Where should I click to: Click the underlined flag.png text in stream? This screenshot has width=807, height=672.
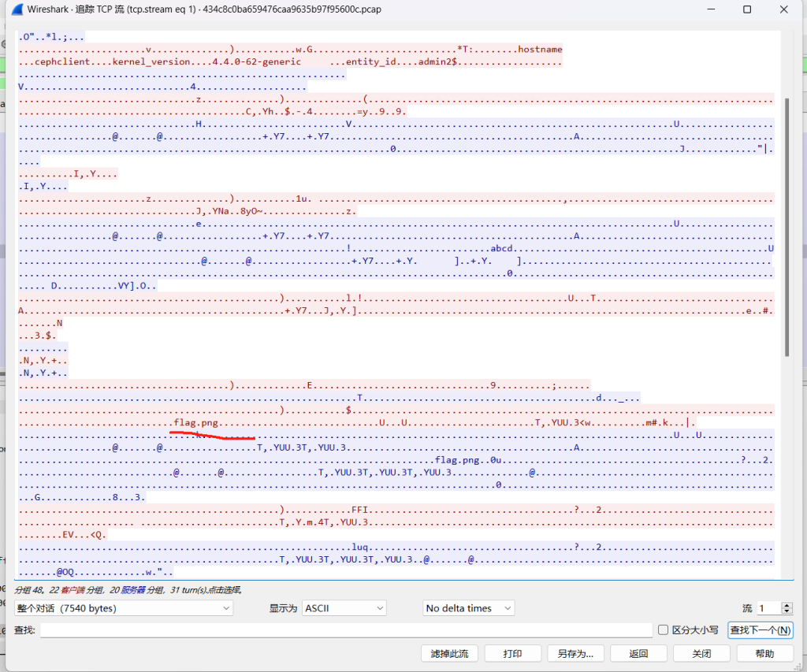pyautogui.click(x=196, y=424)
